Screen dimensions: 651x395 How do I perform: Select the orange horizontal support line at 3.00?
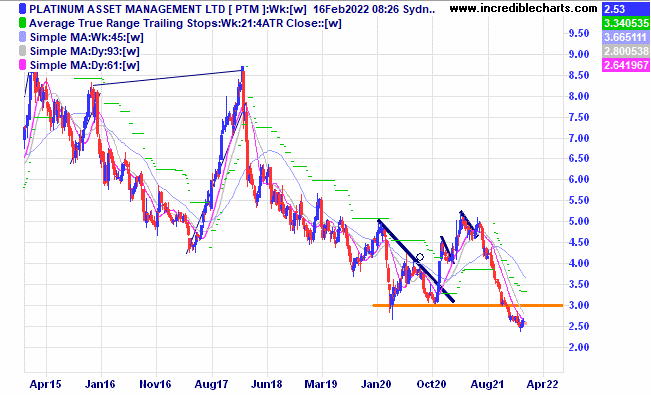point(467,306)
